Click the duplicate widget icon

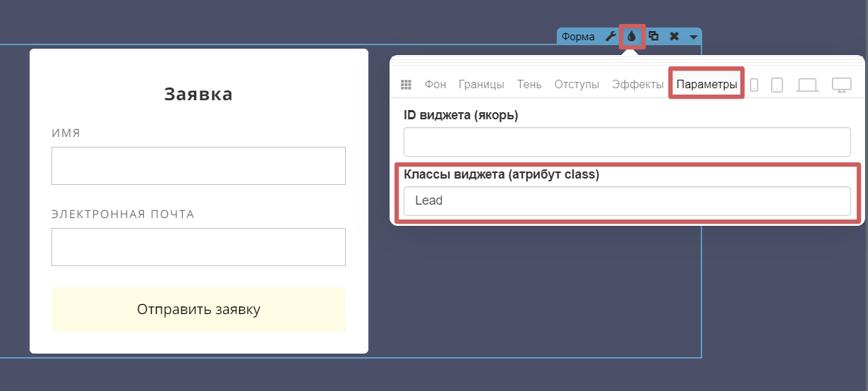point(653,36)
